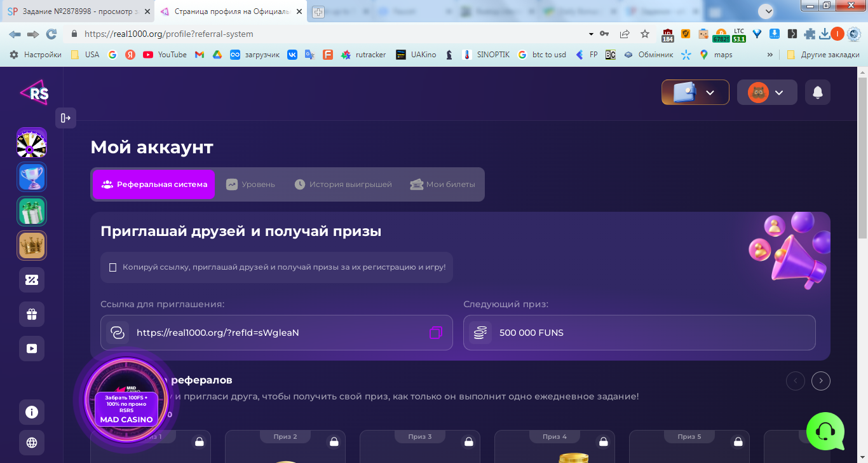Click the MAD CASINO promo banner
868x463 pixels.
point(126,399)
